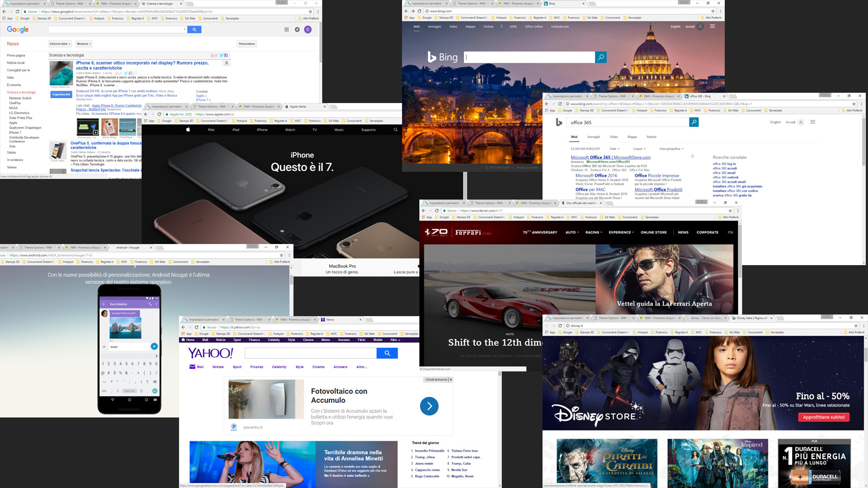Expand the 'Data' filter in Bing results
Screen dimensions: 868x488
coord(614,149)
